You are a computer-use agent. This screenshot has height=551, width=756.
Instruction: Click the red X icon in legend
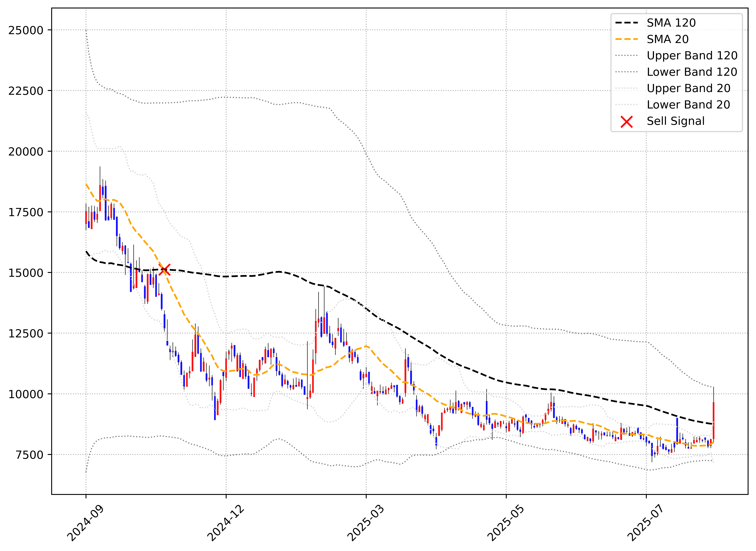pyautogui.click(x=627, y=122)
